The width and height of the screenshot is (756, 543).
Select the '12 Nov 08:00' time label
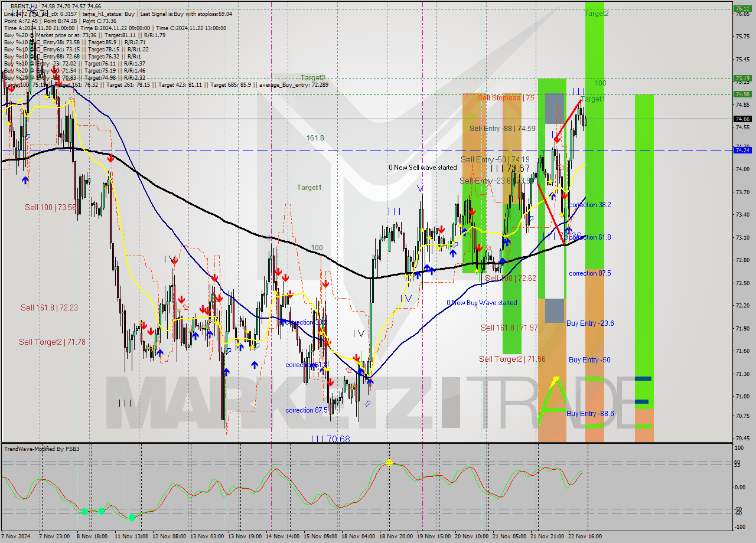(169, 537)
